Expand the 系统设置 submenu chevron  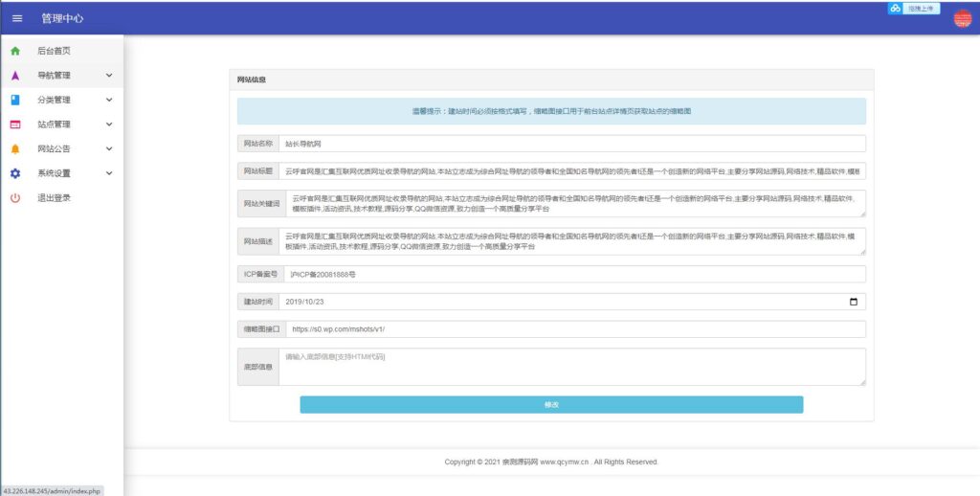coord(109,173)
